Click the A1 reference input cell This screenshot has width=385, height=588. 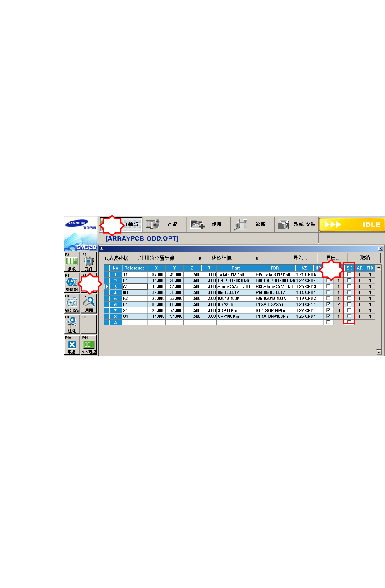pos(135,286)
